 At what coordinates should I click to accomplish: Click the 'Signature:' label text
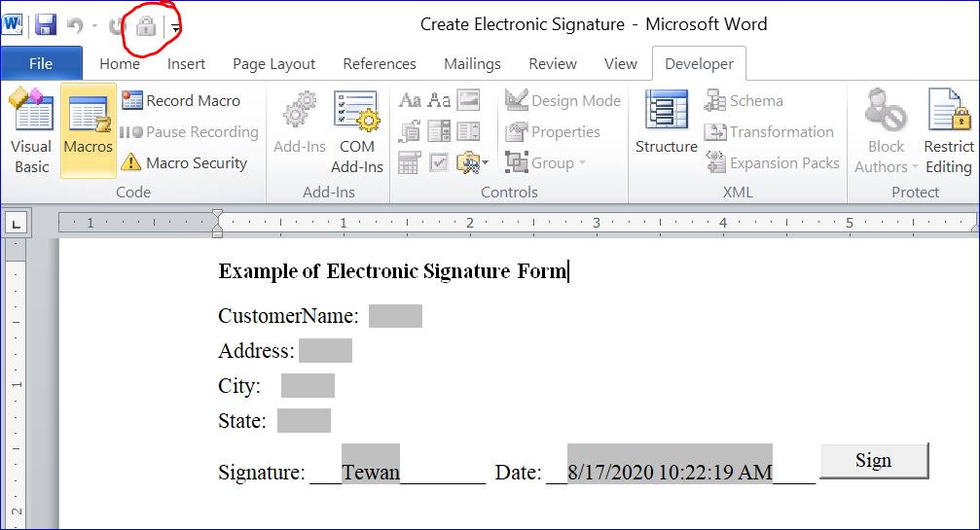coord(262,472)
